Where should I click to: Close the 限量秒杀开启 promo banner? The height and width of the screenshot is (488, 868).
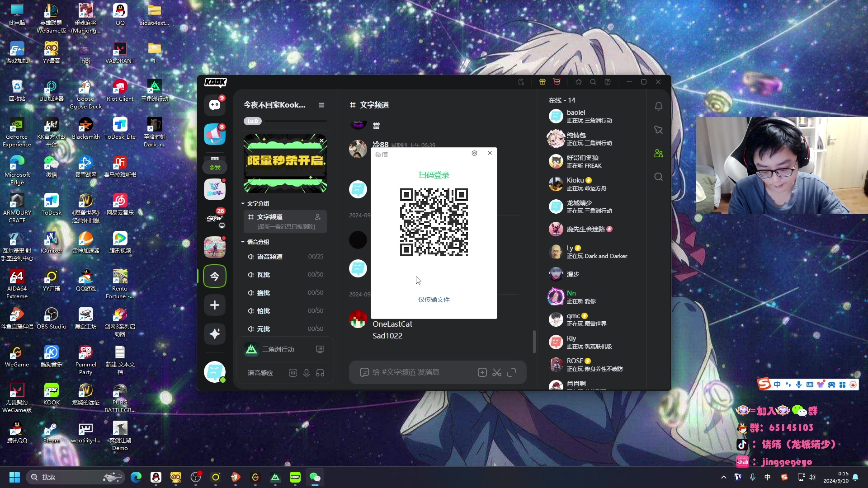point(321,141)
